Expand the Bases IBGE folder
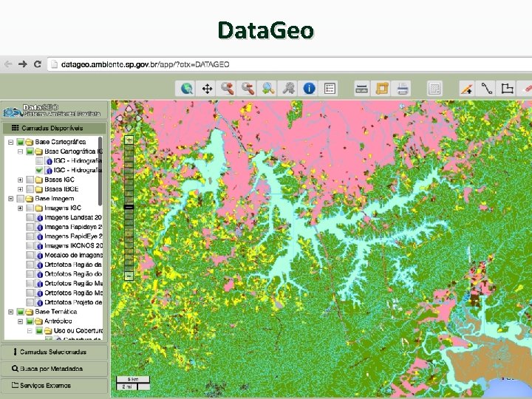Image resolution: width=532 pixels, height=399 pixels. [21, 189]
